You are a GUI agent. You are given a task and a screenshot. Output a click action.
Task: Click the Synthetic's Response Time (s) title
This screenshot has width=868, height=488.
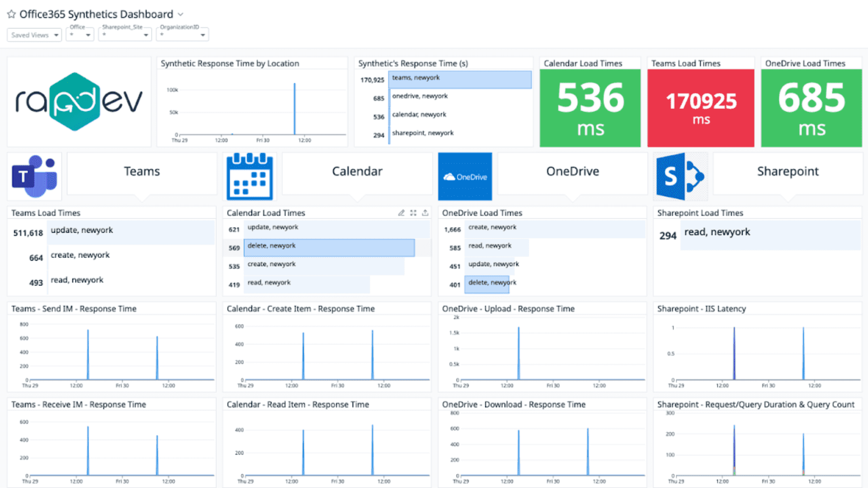point(413,63)
